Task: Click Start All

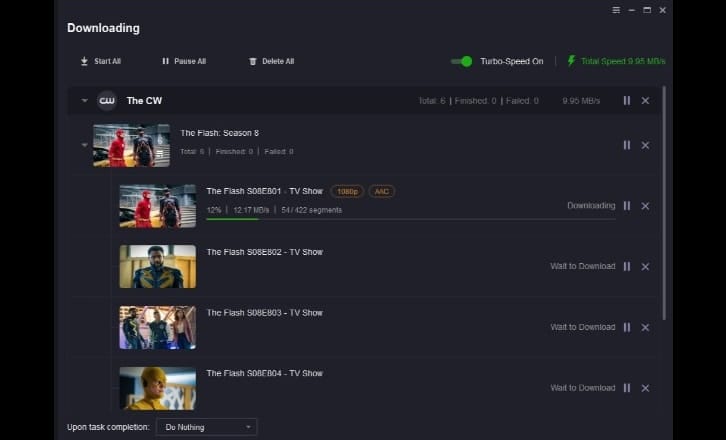Action: pyautogui.click(x=100, y=61)
